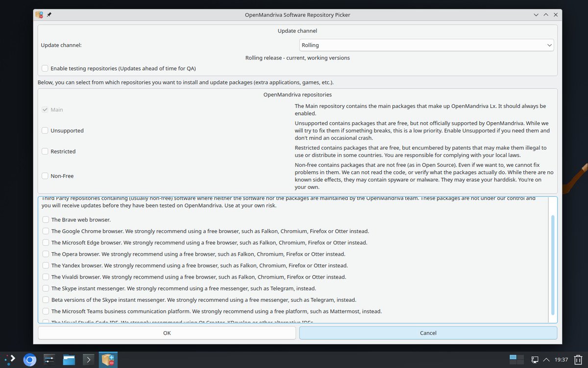Viewport: 588px width, 368px height.
Task: Click the Non-free repository description paragraph
Action: pyautogui.click(x=424, y=176)
